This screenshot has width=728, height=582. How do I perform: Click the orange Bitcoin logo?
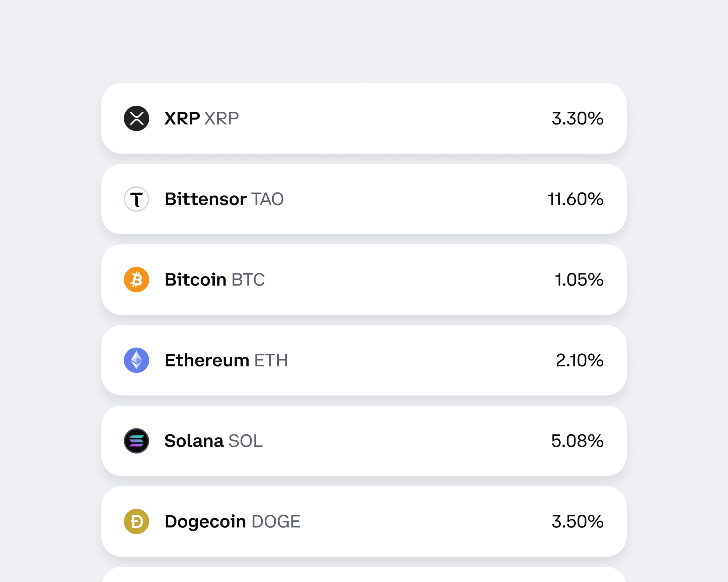136,280
